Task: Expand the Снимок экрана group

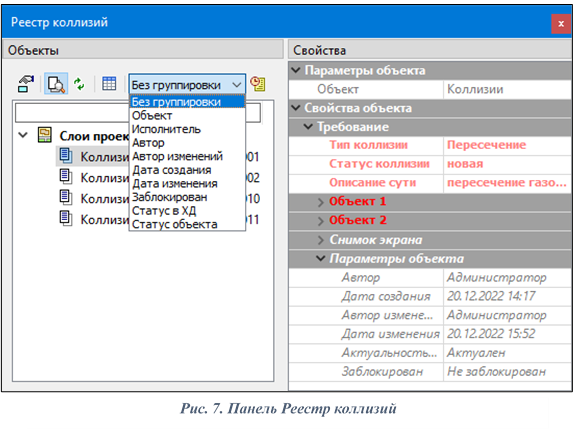Action: (321, 240)
